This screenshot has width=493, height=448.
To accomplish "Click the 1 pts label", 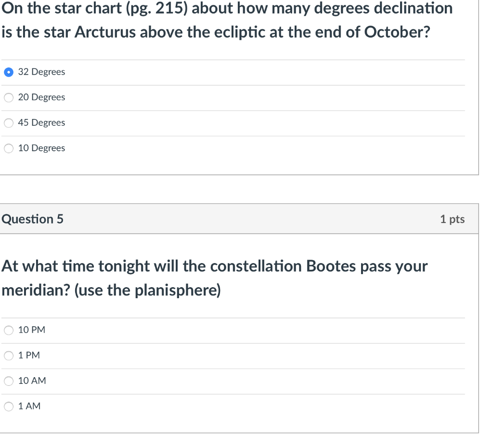I will click(452, 219).
